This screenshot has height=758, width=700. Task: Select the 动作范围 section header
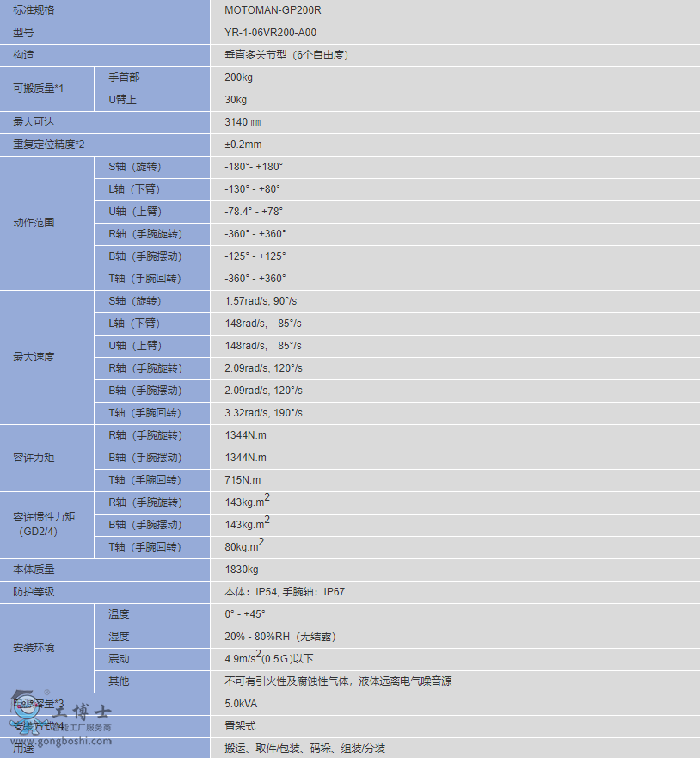pos(33,222)
